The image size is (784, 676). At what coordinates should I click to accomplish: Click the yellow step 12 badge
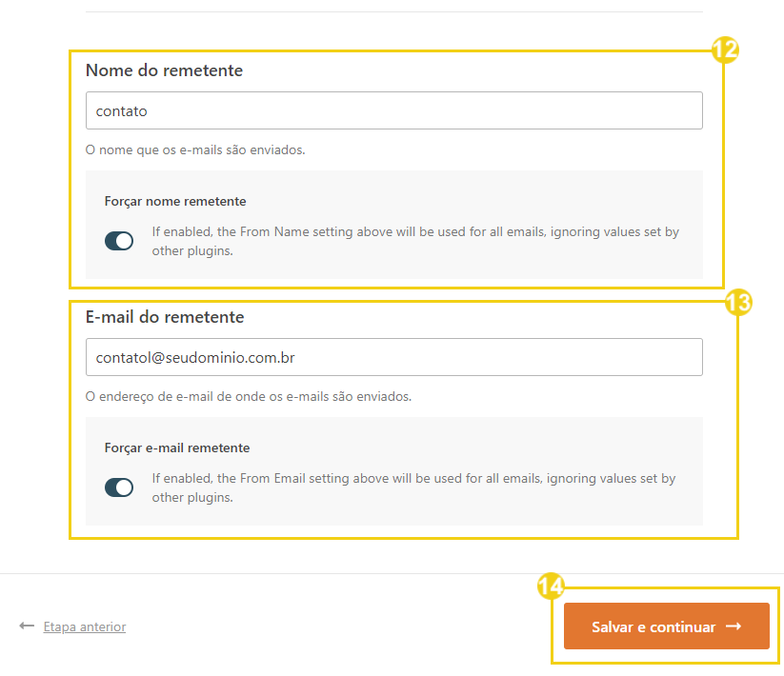(725, 50)
